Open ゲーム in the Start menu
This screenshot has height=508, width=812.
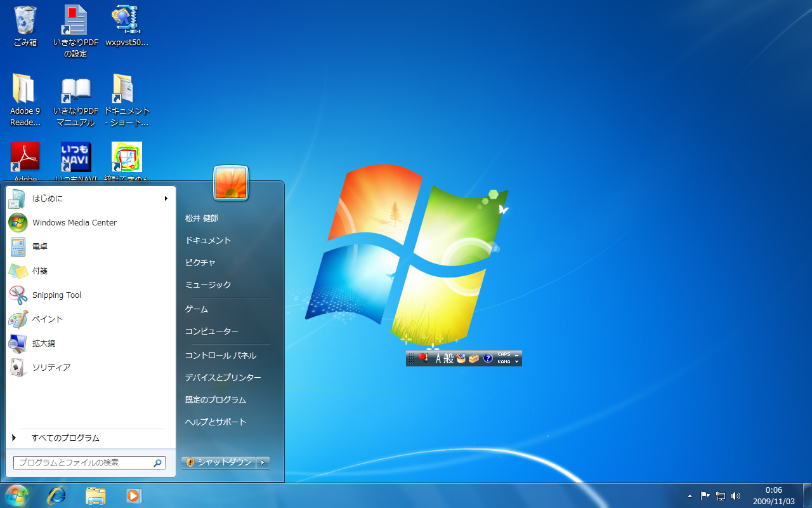click(197, 309)
